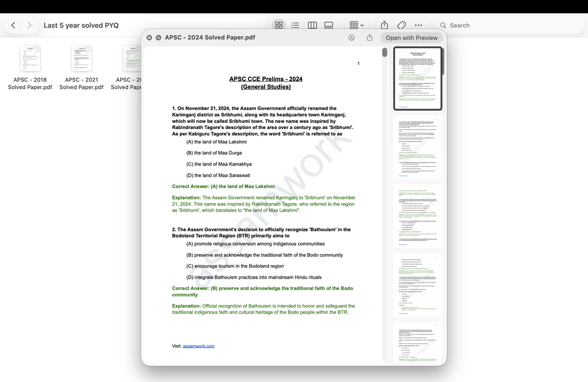The width and height of the screenshot is (588, 382).
Task: Click option (A) promote religious conversion
Action: [256, 244]
